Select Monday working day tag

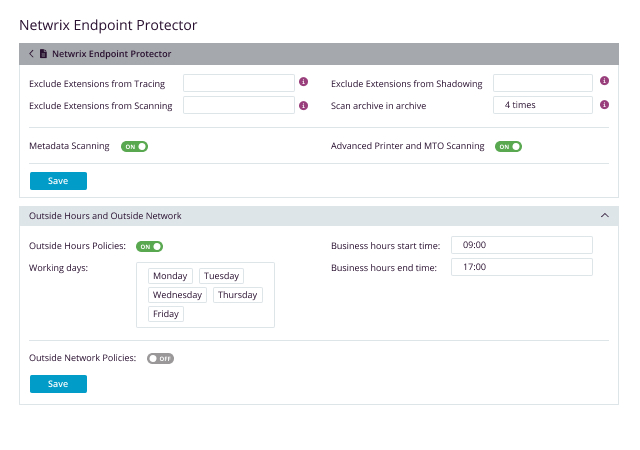point(170,276)
